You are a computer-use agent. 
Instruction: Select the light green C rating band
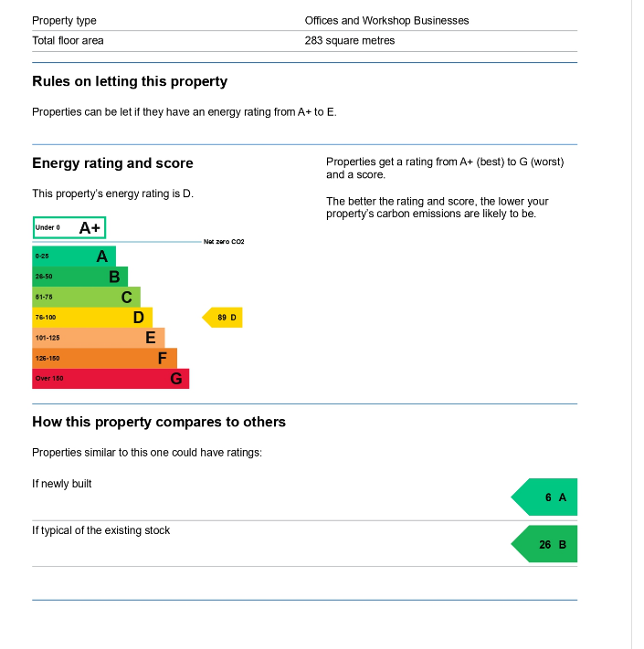(x=86, y=297)
